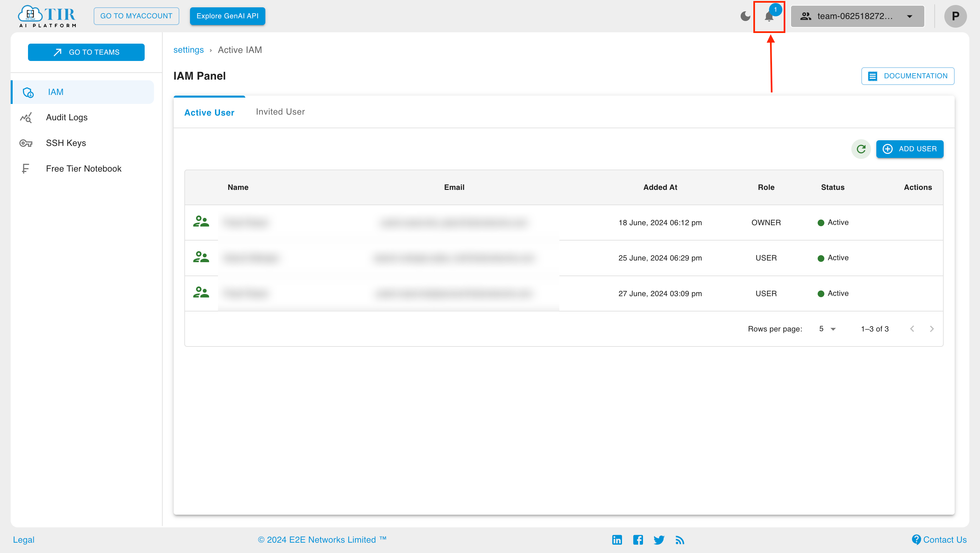Image resolution: width=980 pixels, height=553 pixels.
Task: Click the IAM shield icon
Action: pyautogui.click(x=28, y=92)
